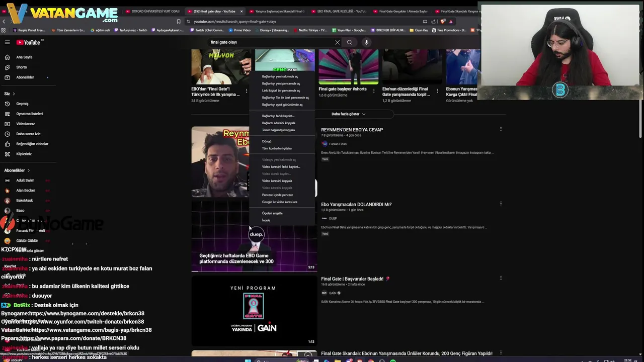Open the BakeMask subscription channel
This screenshot has width=644, height=362.
[24, 201]
